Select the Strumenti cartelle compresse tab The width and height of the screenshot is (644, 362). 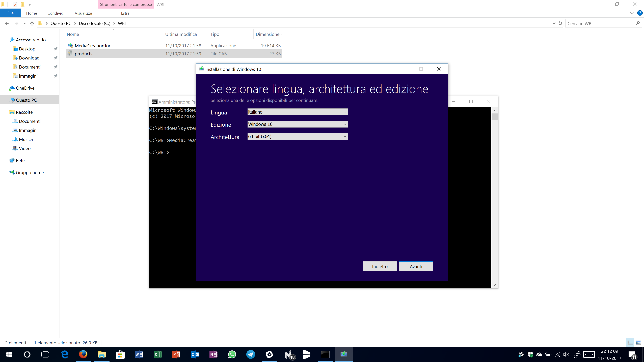coord(126,5)
